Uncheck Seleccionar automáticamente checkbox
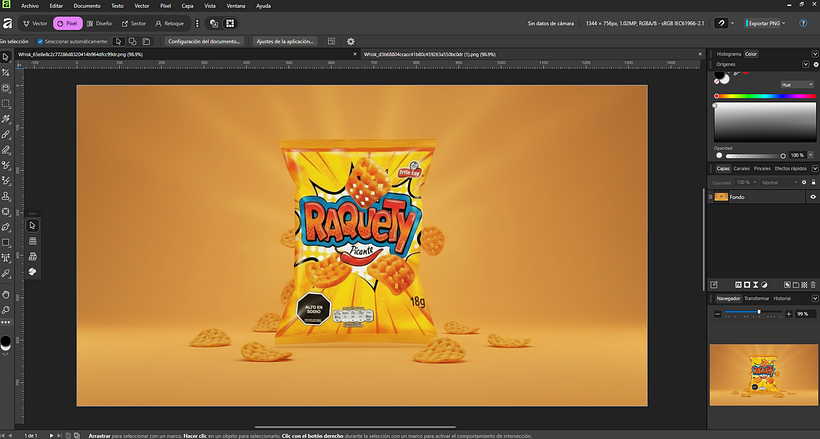820x439 pixels. [40, 41]
